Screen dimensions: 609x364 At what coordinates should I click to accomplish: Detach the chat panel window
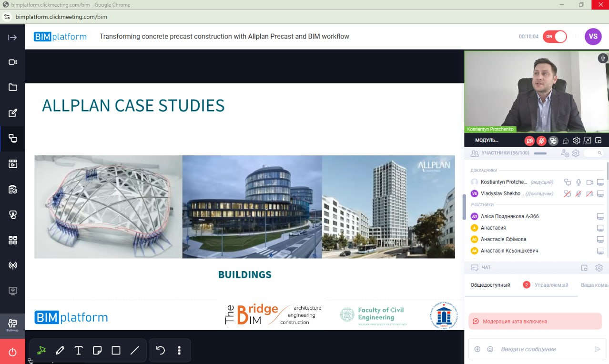pos(584,268)
